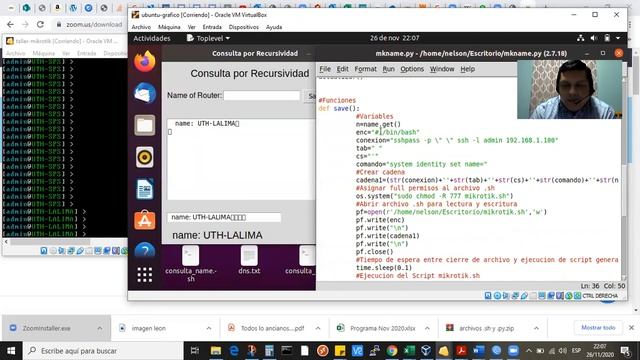640x360 pixels.
Task: Open the consulta_name.sh desktop file
Action: pyautogui.click(x=191, y=264)
